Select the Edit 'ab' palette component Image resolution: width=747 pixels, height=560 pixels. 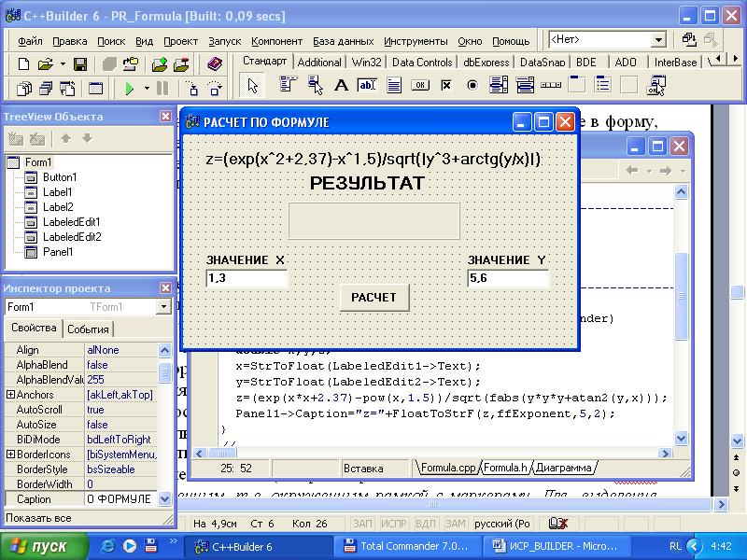367,85
